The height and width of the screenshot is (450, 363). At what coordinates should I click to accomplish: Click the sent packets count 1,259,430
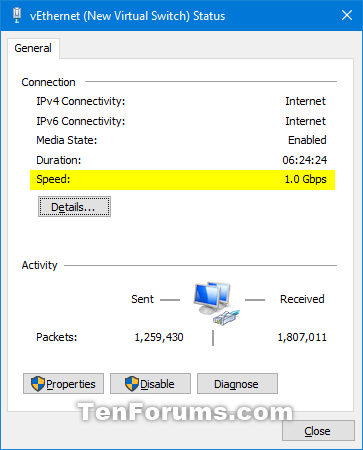tap(159, 337)
